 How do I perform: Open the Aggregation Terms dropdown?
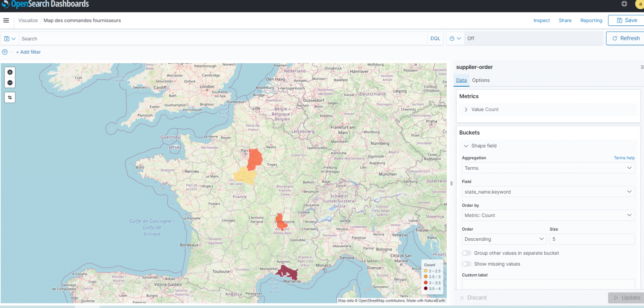tap(548, 168)
